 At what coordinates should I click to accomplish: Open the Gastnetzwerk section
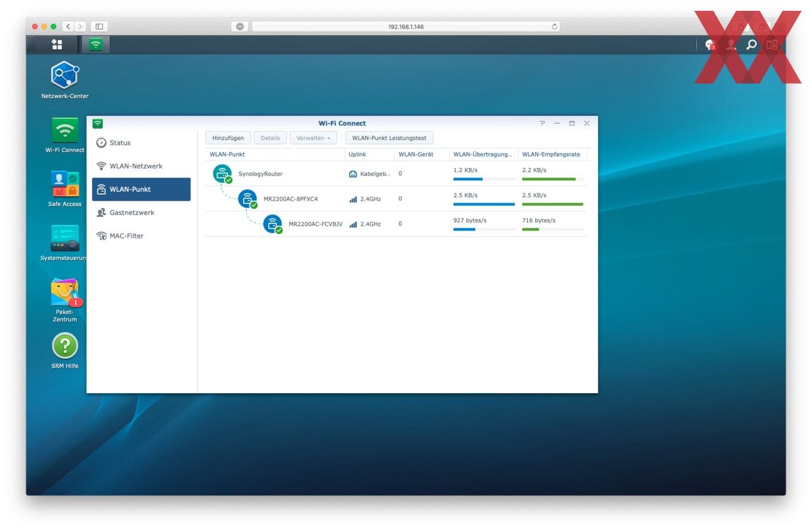tap(142, 213)
